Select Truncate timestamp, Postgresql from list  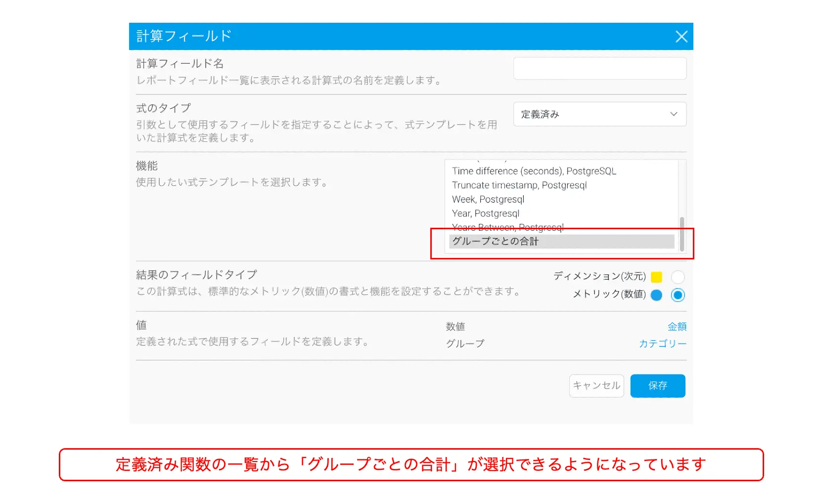519,185
